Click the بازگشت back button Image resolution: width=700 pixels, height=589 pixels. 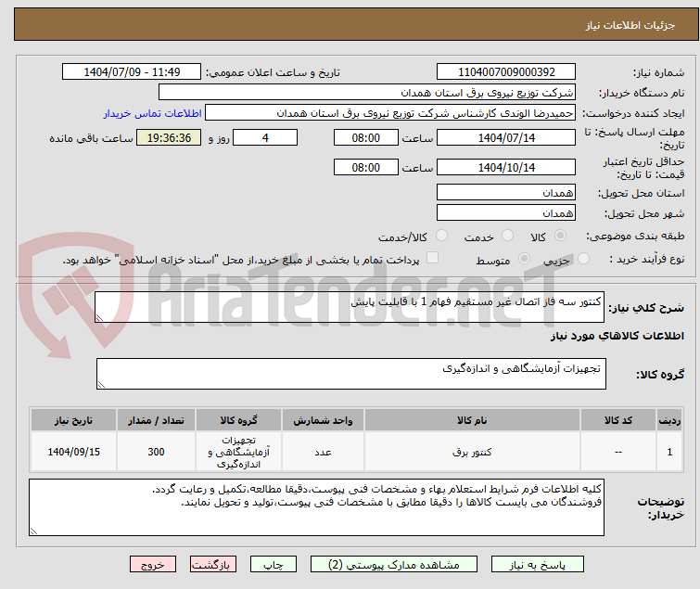tap(213, 565)
